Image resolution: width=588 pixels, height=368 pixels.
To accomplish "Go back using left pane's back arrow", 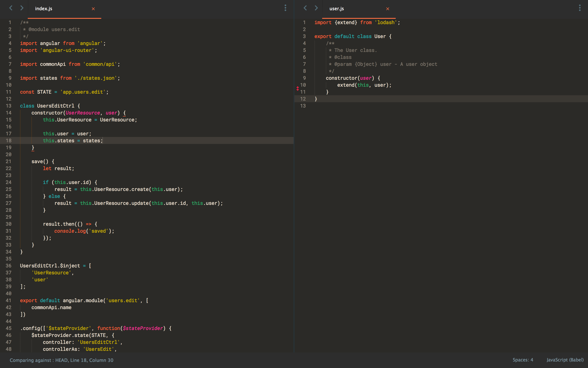I will click(x=11, y=8).
